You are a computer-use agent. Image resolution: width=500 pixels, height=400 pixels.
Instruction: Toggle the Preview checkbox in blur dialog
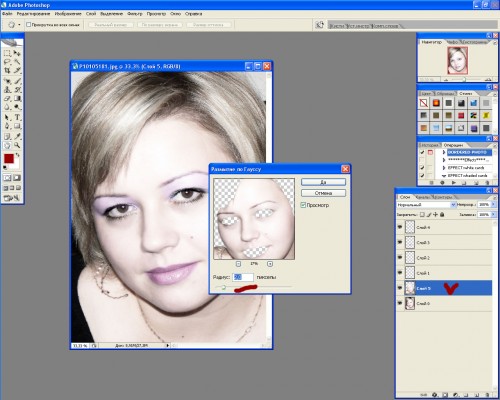(x=303, y=205)
